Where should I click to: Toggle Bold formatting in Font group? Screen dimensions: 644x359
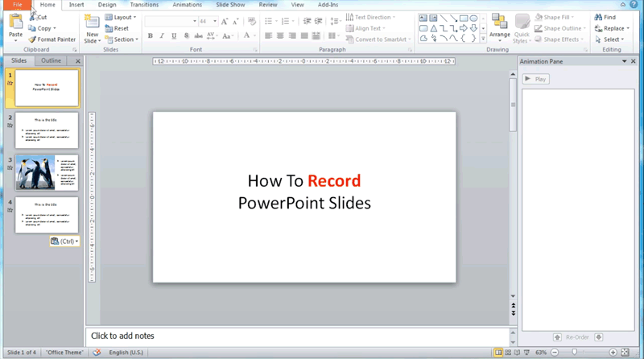click(151, 36)
